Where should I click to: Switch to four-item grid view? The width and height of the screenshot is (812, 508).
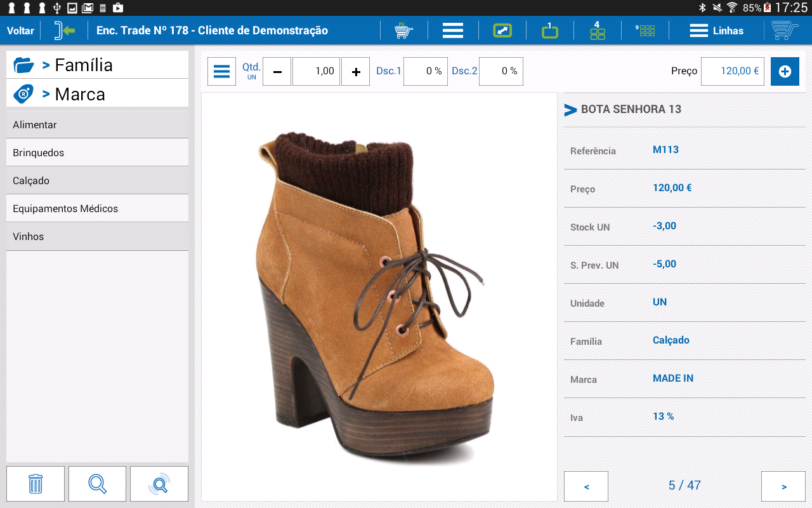click(x=597, y=30)
